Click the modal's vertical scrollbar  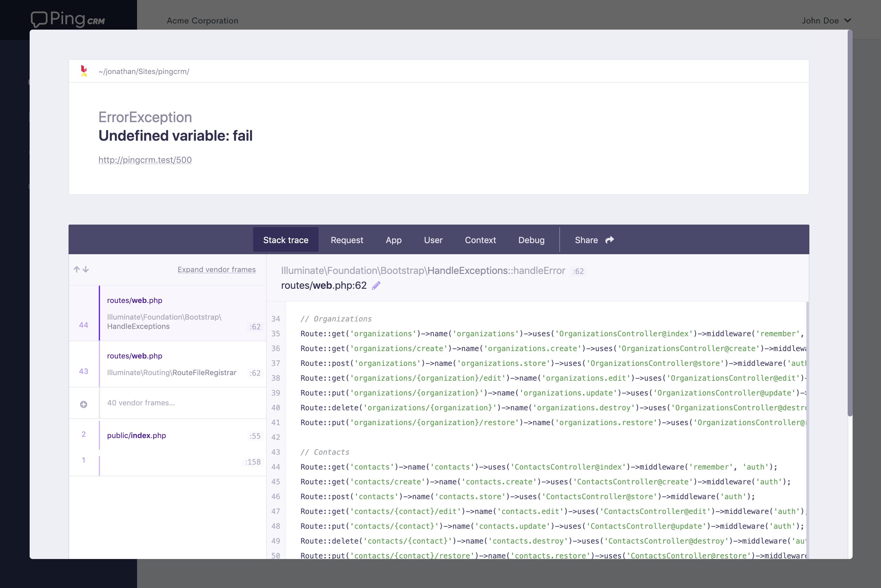click(850, 223)
